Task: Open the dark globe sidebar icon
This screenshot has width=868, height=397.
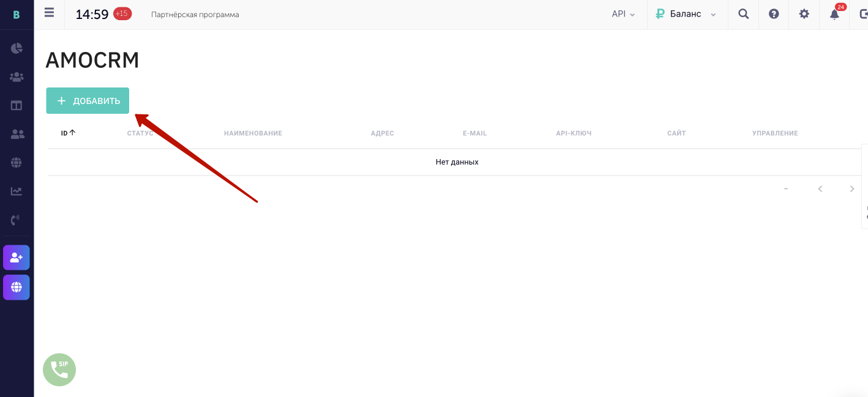Action: coord(17,163)
